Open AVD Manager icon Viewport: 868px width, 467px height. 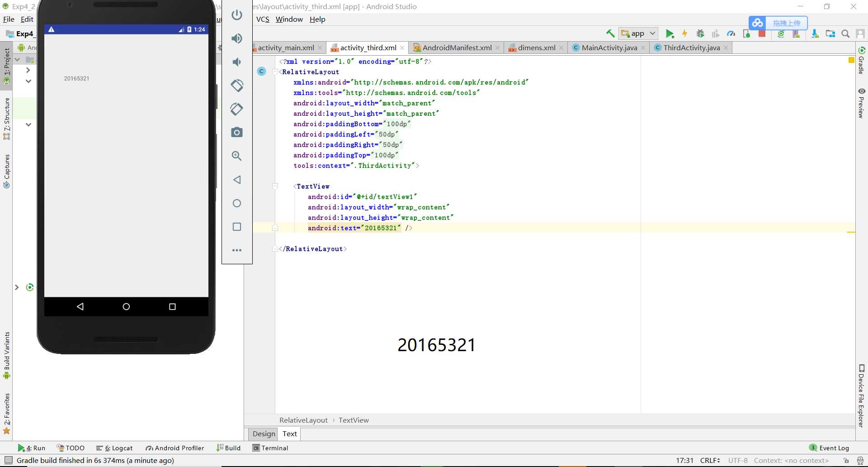796,33
